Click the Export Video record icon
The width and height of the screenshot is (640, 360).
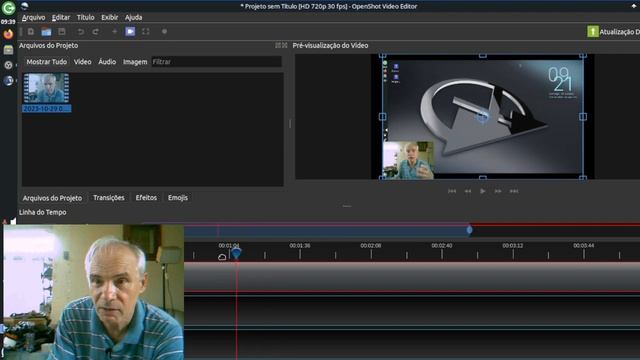click(x=164, y=31)
